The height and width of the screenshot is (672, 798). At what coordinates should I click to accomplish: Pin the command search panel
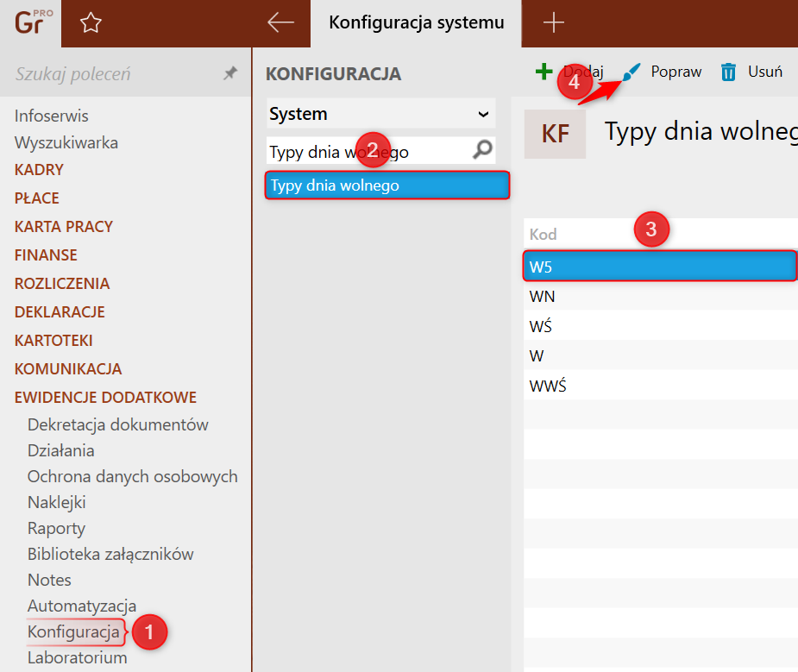[230, 73]
